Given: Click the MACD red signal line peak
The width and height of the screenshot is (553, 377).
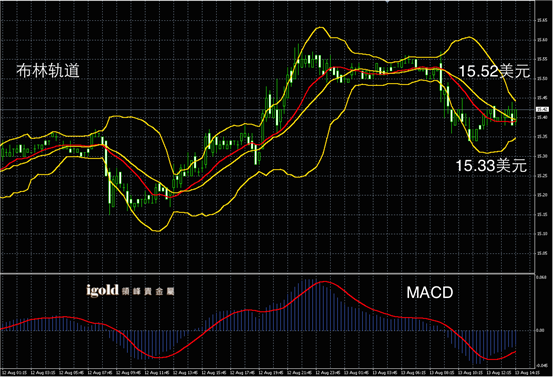Looking at the screenshot, I should click(x=324, y=281).
